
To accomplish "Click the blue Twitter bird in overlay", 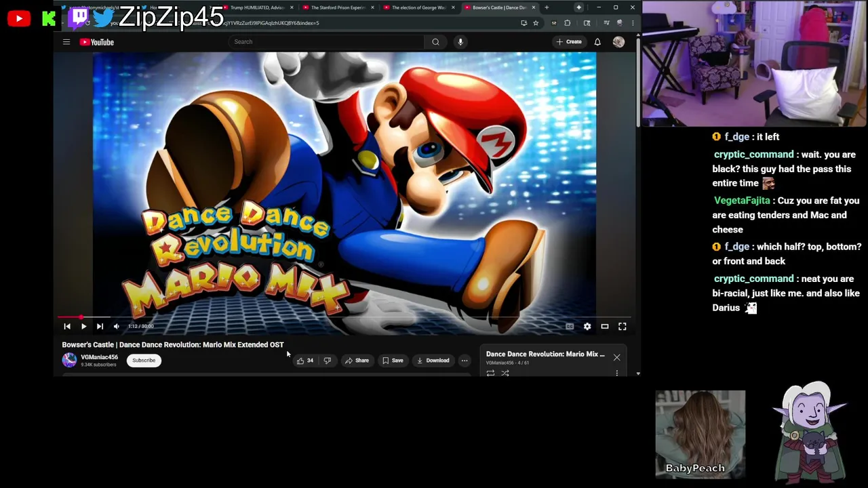I will pos(104,18).
